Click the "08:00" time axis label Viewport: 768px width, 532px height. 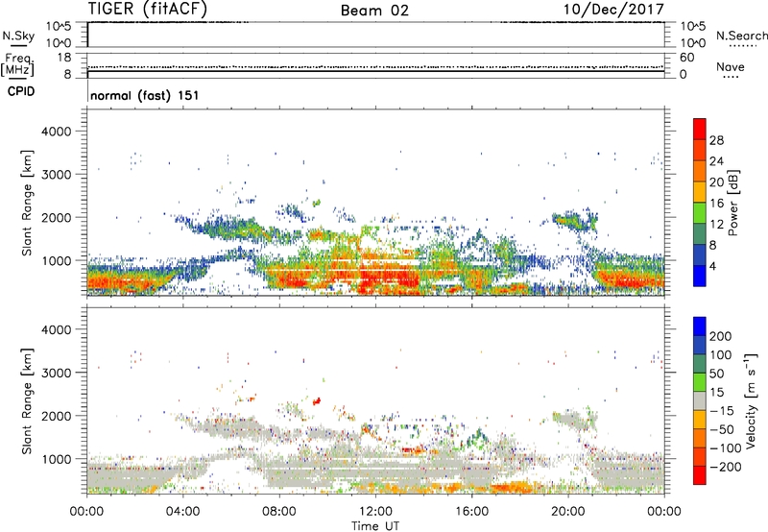279,512
